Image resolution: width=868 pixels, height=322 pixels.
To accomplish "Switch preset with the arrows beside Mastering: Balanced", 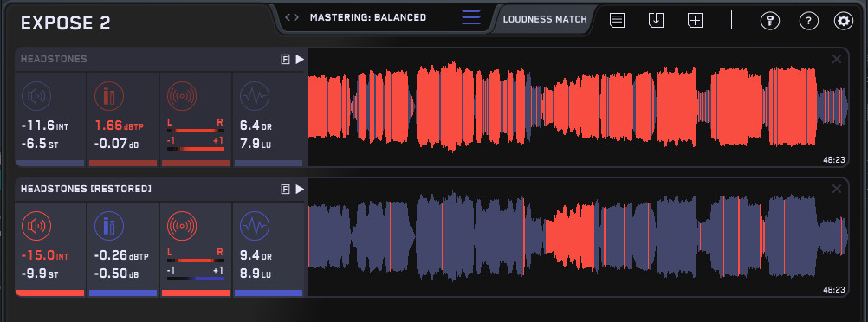I will [x=292, y=17].
